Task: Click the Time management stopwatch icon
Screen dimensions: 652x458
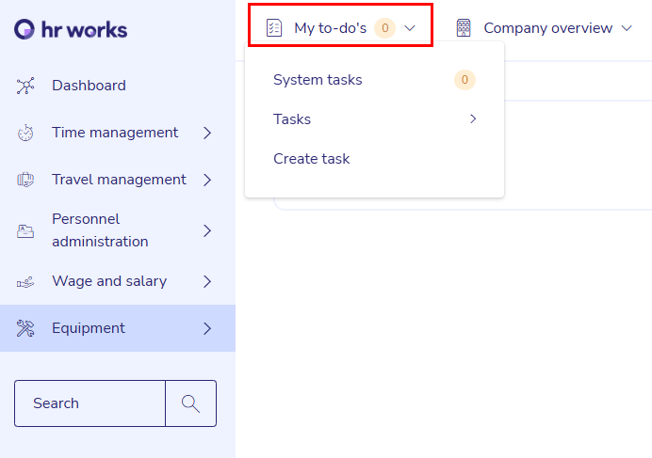Action: pyautogui.click(x=26, y=133)
